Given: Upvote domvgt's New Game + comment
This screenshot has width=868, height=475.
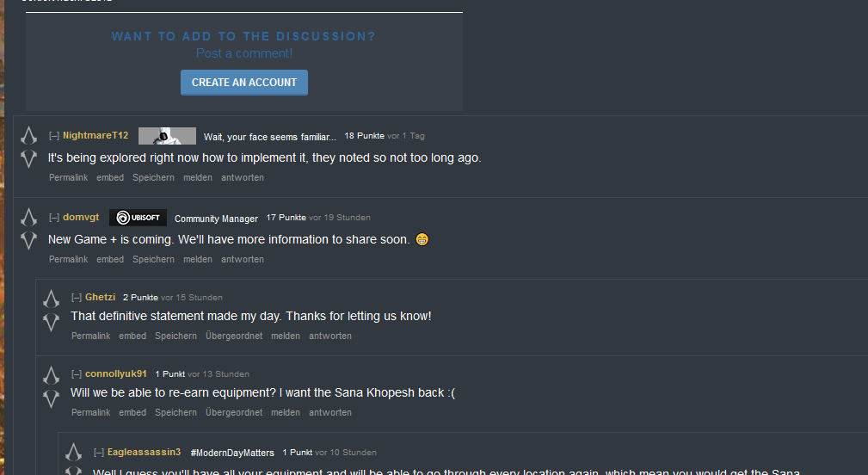Looking at the screenshot, I should [28, 217].
